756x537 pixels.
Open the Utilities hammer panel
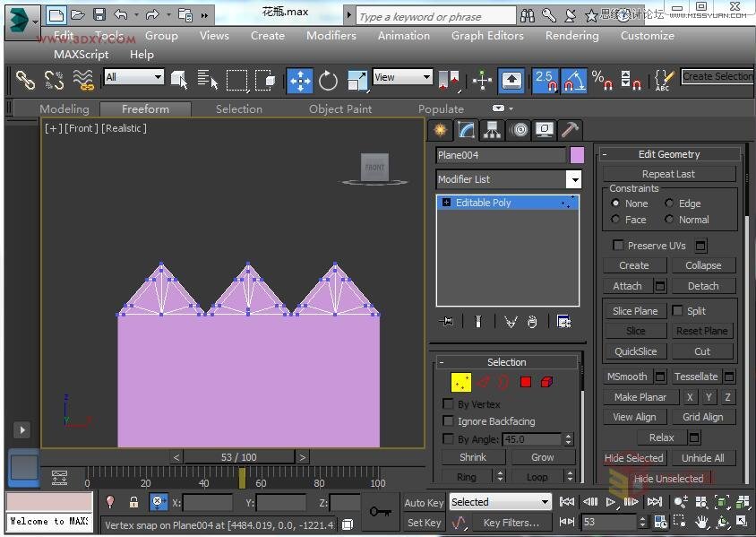(x=570, y=130)
